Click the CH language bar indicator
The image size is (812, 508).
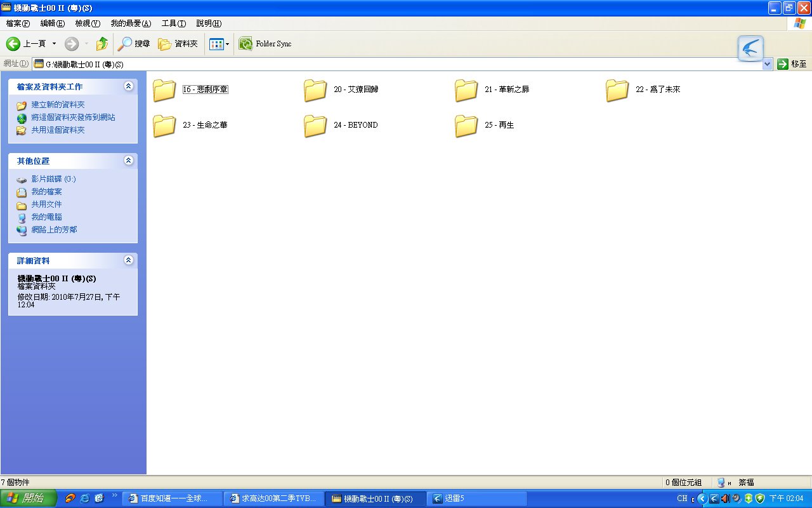coord(682,498)
